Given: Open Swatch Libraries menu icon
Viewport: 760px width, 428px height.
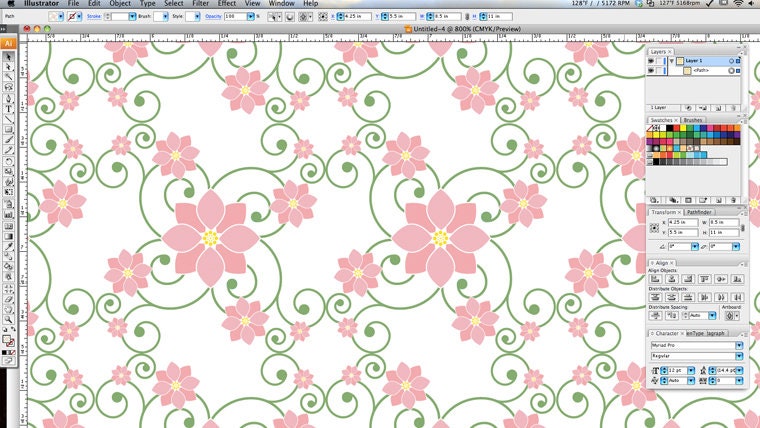Looking at the screenshot, I should pyautogui.click(x=654, y=200).
